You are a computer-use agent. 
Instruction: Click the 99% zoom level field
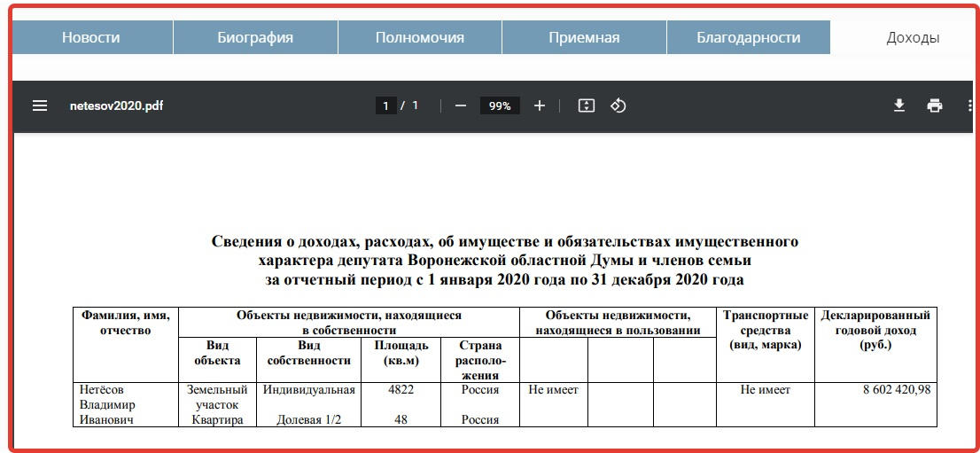pyautogui.click(x=500, y=105)
